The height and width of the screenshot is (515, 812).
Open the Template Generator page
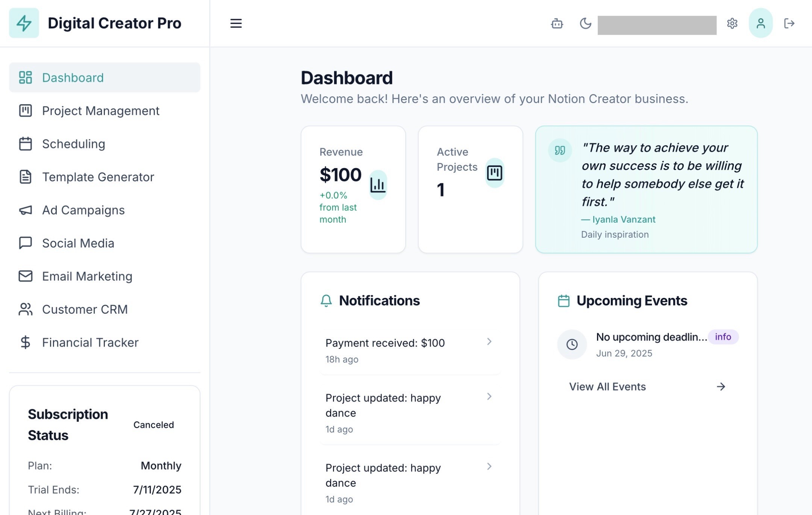(98, 177)
